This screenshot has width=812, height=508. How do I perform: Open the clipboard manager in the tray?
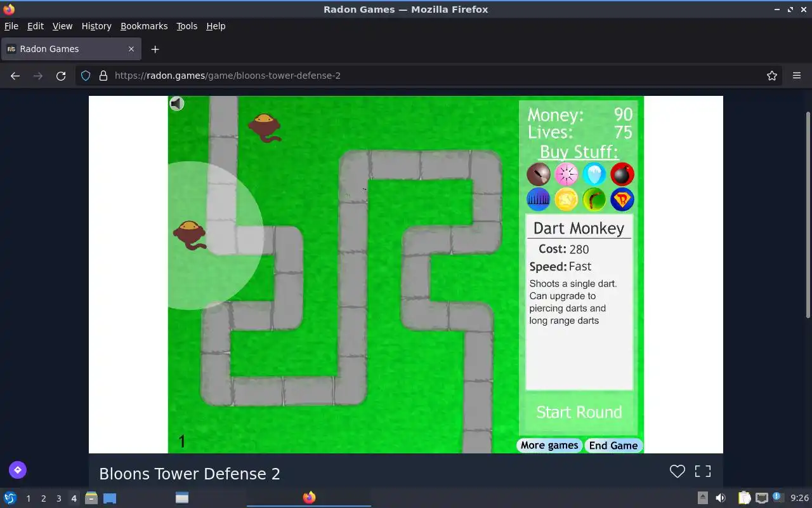tap(744, 498)
